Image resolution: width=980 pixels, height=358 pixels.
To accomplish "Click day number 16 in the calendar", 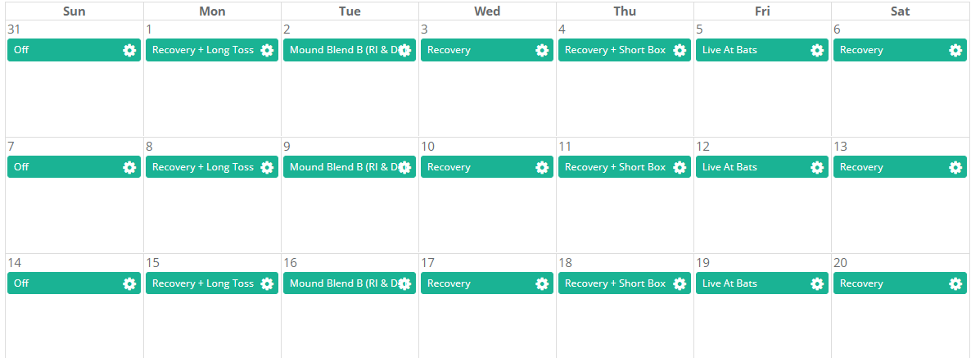I will (x=290, y=263).
